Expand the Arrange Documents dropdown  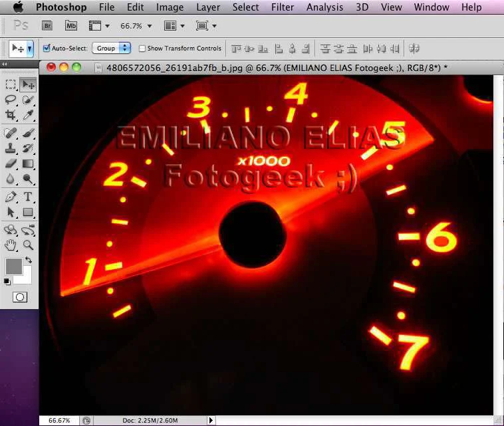[x=174, y=26]
